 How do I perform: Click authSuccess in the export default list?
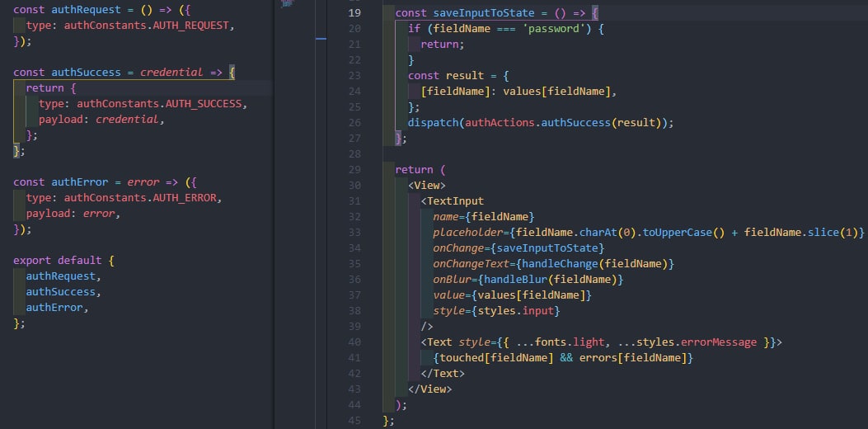(61, 291)
